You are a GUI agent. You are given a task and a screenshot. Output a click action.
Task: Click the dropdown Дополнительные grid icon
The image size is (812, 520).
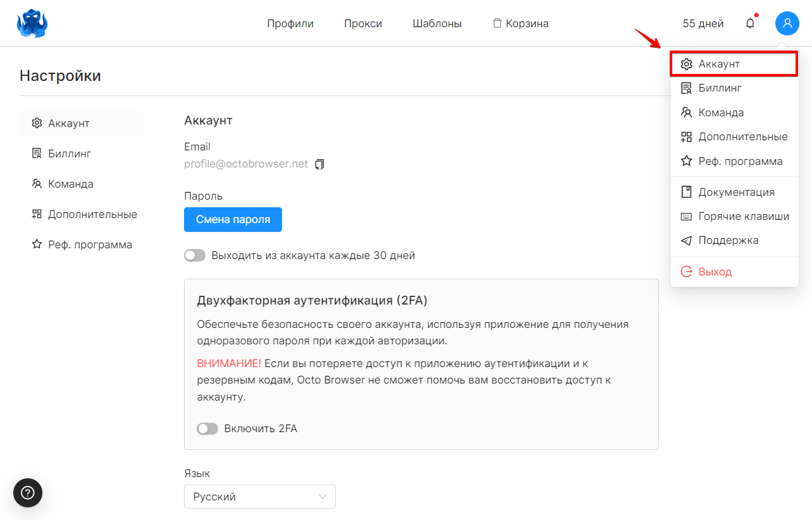(686, 136)
